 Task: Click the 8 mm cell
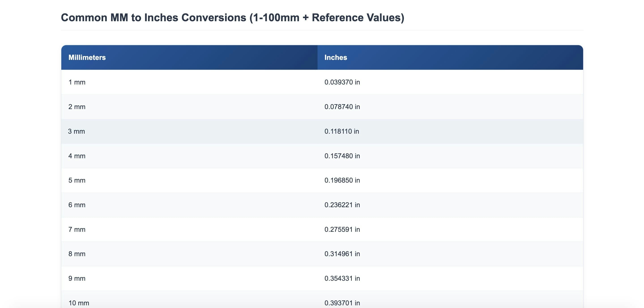[77, 254]
